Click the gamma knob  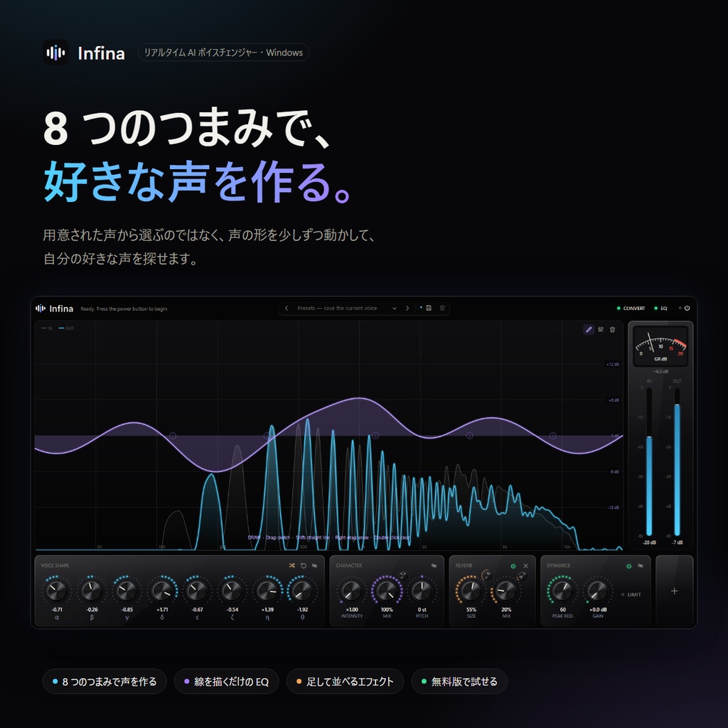(127, 591)
